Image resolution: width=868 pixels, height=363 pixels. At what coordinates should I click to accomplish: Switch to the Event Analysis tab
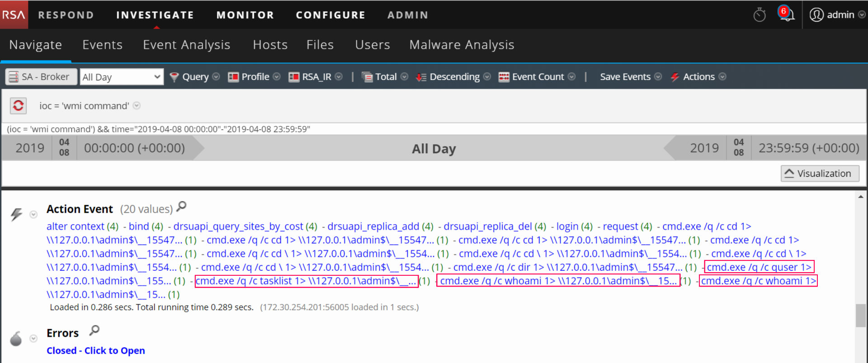click(x=186, y=45)
